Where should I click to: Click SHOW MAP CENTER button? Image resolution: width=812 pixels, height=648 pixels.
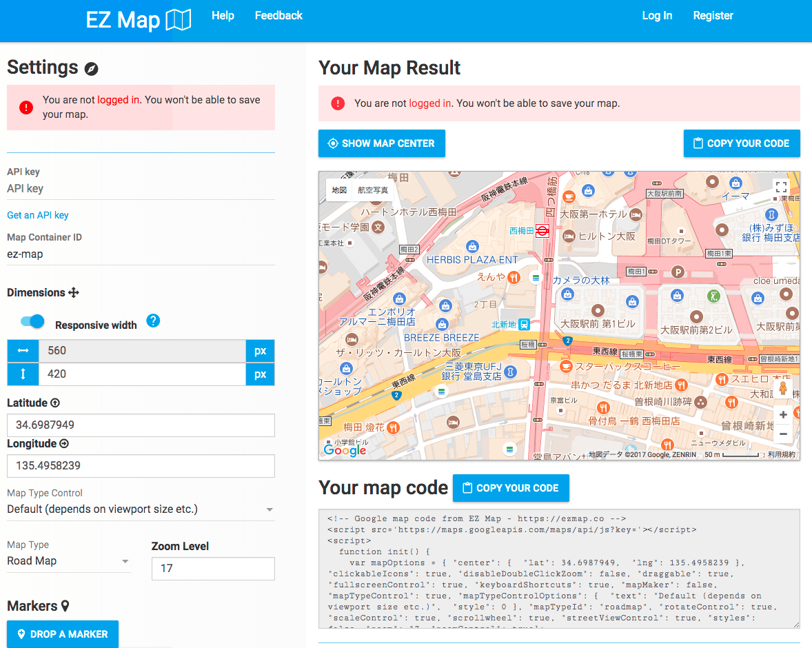tap(382, 143)
